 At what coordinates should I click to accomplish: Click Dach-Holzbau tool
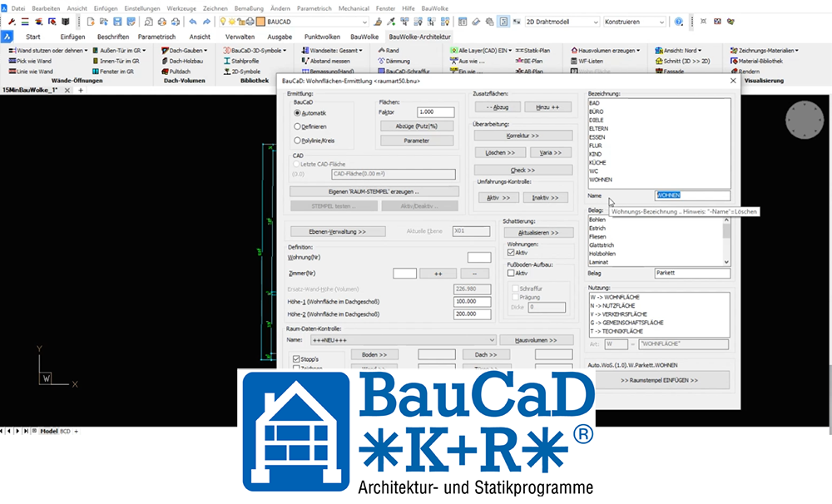point(182,61)
